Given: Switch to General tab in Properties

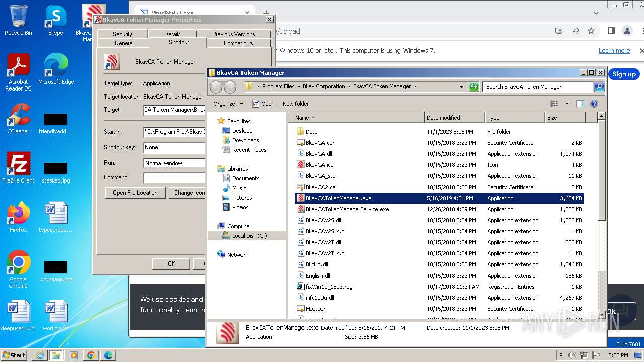Looking at the screenshot, I should click(124, 43).
